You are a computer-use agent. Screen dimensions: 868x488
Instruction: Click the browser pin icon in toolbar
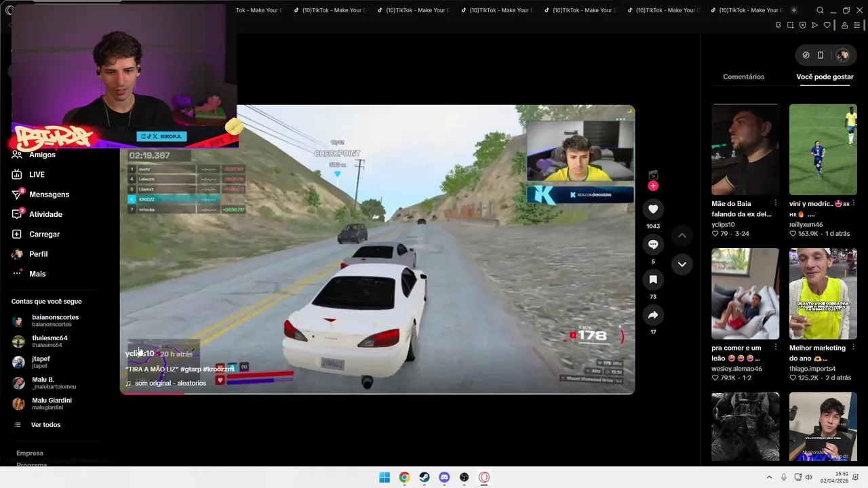pyautogui.click(x=778, y=25)
